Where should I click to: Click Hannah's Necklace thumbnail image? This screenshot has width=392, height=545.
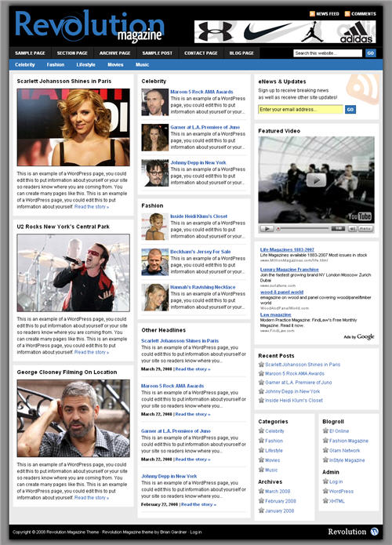[155, 297]
